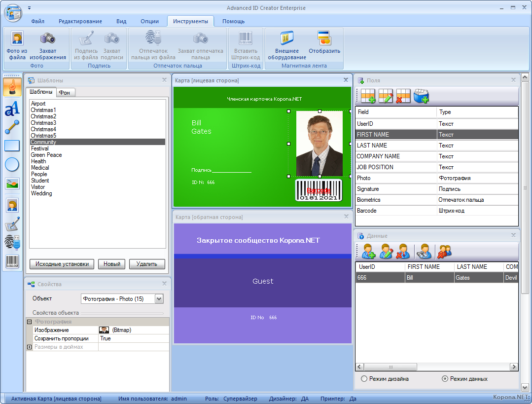Screen dimensions: 532x404
Task: Click the add user record icon in Данные
Action: [368, 252]
